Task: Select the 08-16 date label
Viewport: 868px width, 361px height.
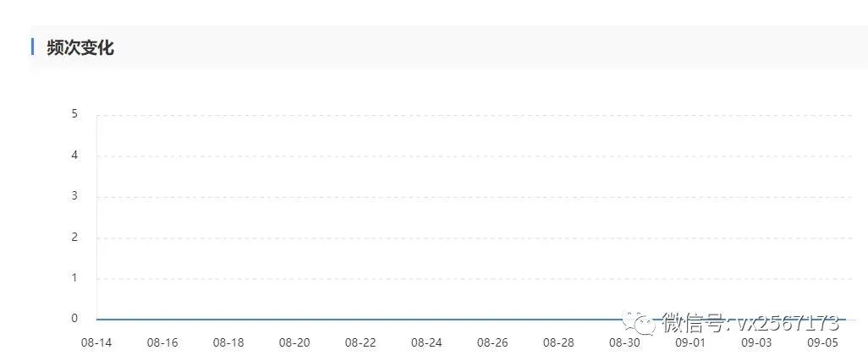Action: (162, 342)
